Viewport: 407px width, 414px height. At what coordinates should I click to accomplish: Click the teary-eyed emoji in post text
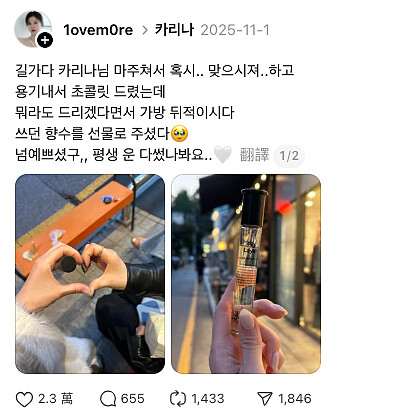tap(180, 133)
